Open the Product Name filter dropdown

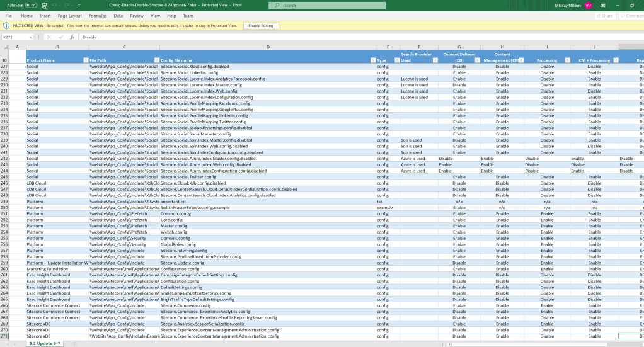click(x=85, y=60)
